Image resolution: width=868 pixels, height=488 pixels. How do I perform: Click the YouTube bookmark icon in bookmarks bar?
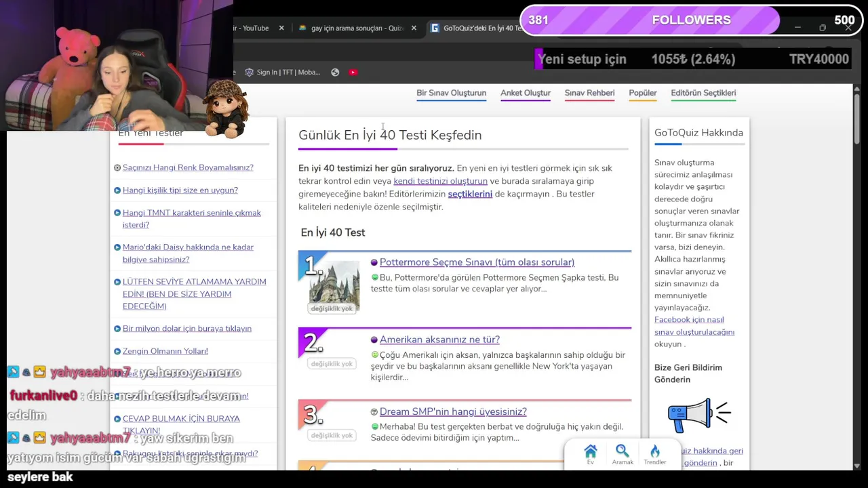[353, 72]
